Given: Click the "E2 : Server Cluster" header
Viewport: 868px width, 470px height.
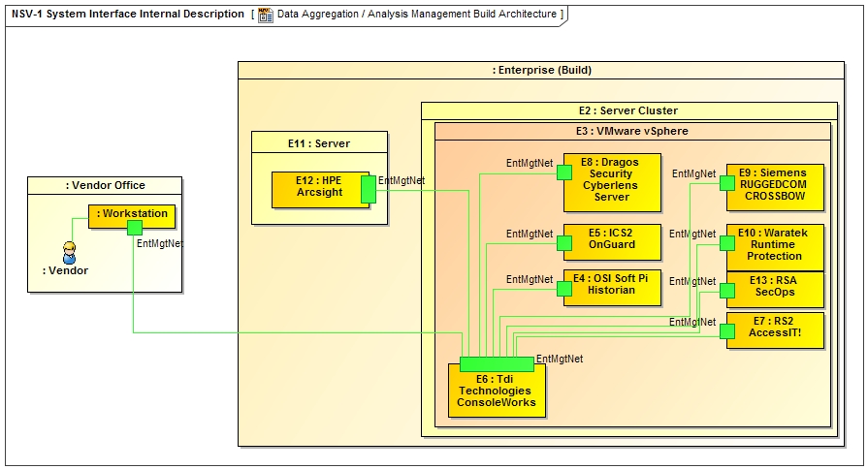Looking at the screenshot, I should click(x=628, y=110).
